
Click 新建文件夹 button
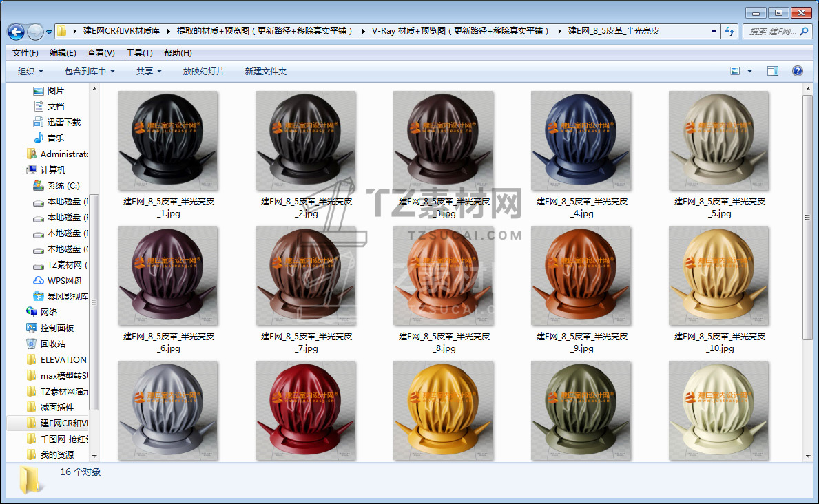pyautogui.click(x=266, y=71)
